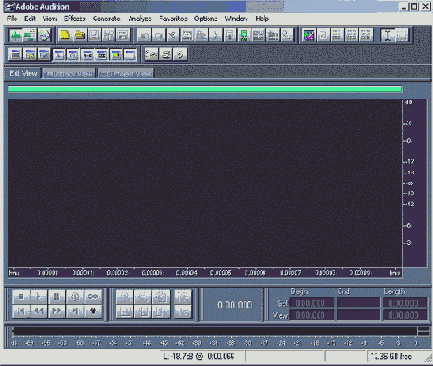The image size is (433, 366).
Task: Jump to beginning transport button
Action: tap(21, 311)
